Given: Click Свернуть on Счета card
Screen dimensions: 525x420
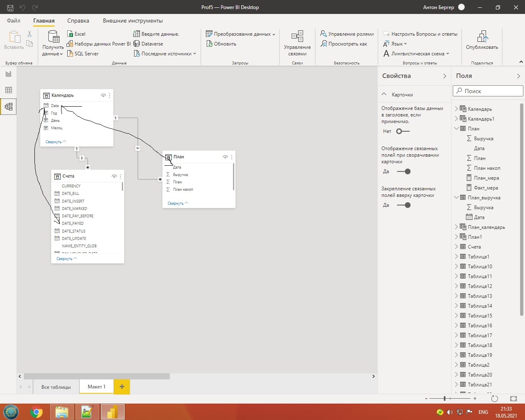Looking at the screenshot, I should (x=67, y=259).
